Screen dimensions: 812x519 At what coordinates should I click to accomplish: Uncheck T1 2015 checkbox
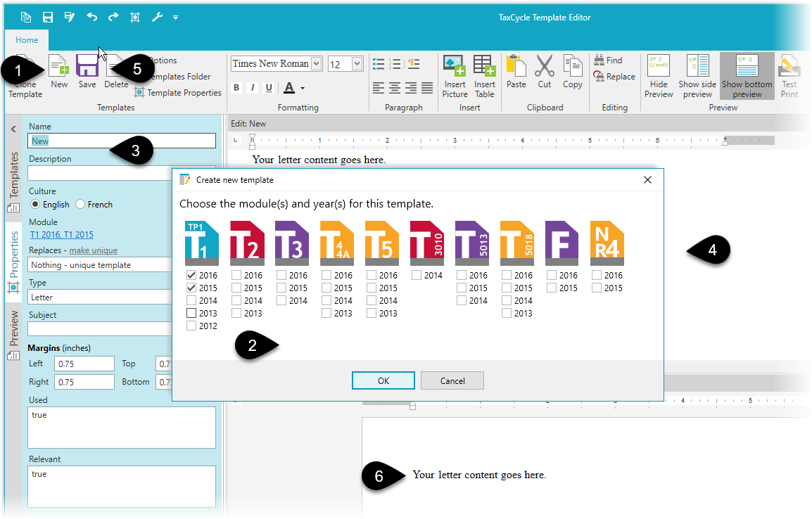coord(191,288)
